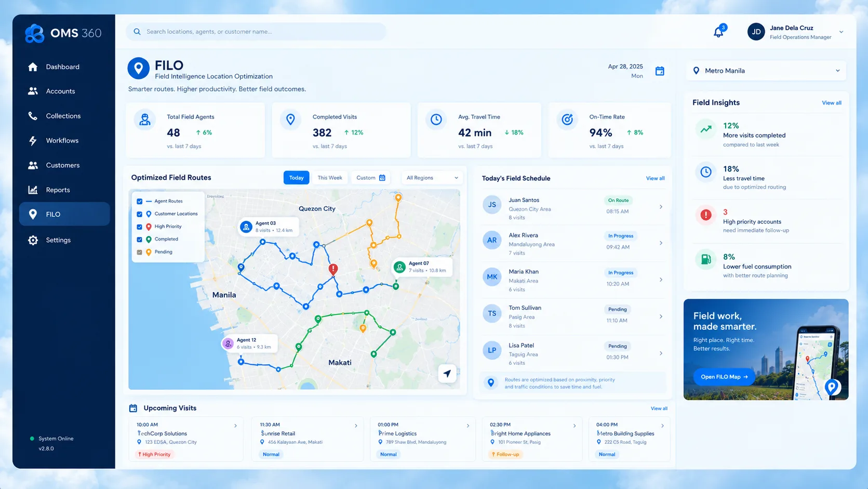
Task: Click the JS avatar for Juan Santos
Action: click(492, 205)
